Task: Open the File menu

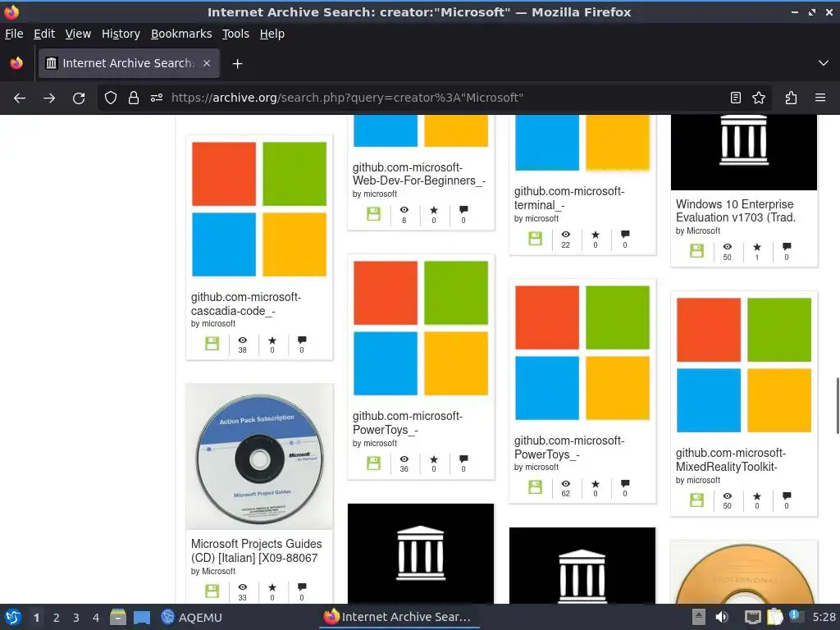Action: pyautogui.click(x=14, y=34)
